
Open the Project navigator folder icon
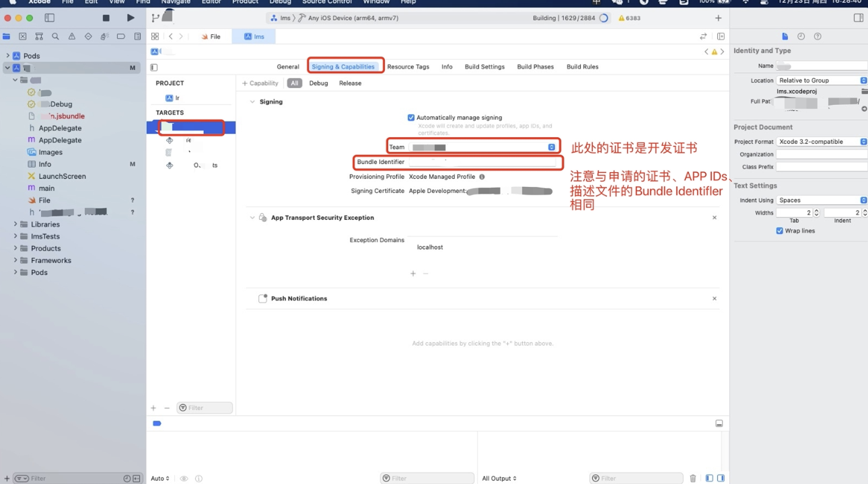pyautogui.click(x=7, y=36)
